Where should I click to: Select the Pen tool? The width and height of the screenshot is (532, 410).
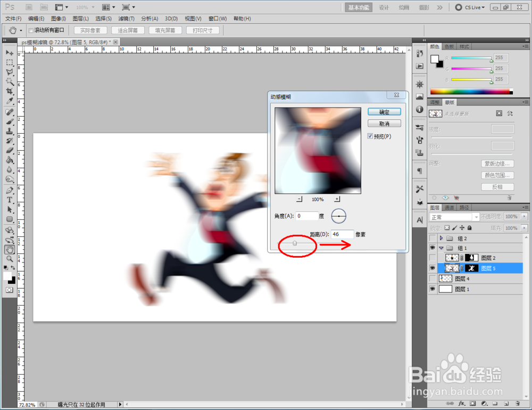click(x=10, y=191)
